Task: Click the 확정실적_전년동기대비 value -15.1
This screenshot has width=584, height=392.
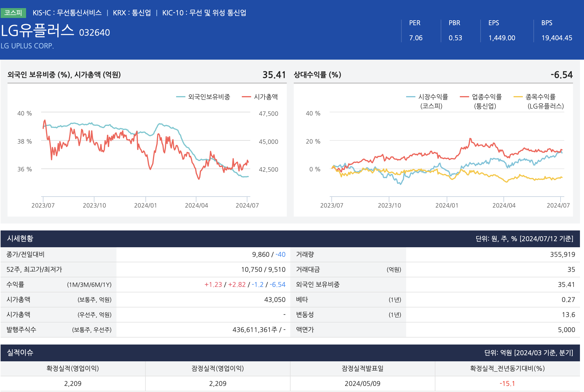Action: tap(507, 384)
